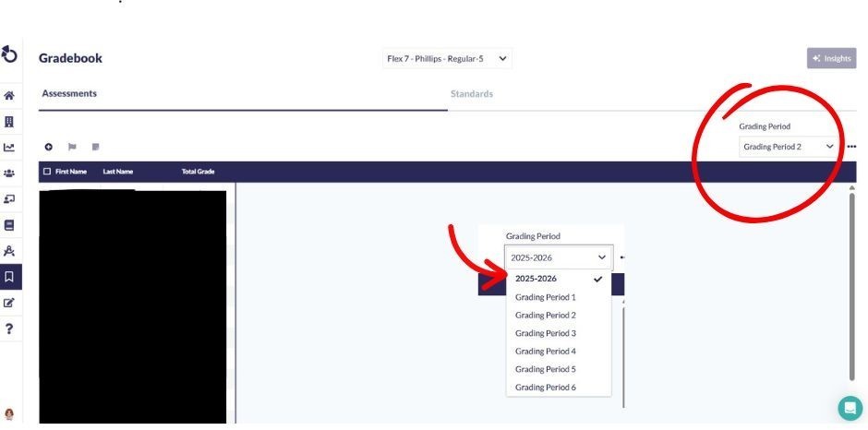Screen dimensions: 868x430
Task: Click the Insights button
Action: click(831, 58)
